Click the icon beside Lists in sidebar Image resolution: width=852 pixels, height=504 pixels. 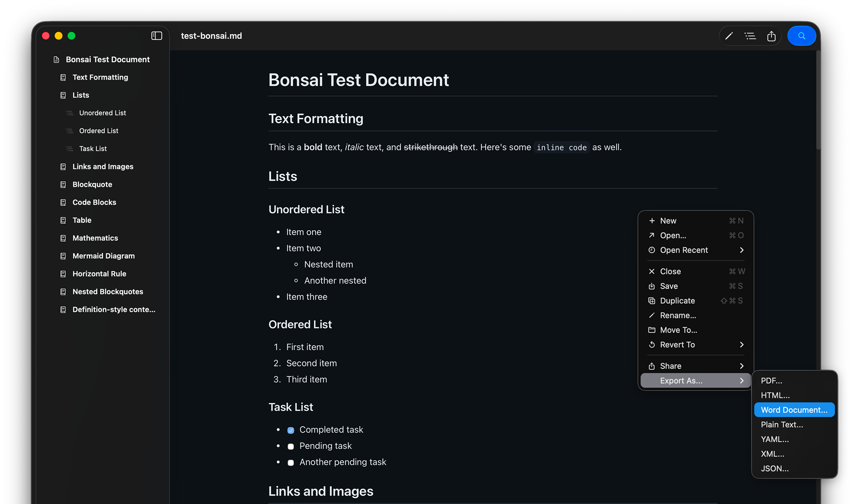[x=63, y=95]
